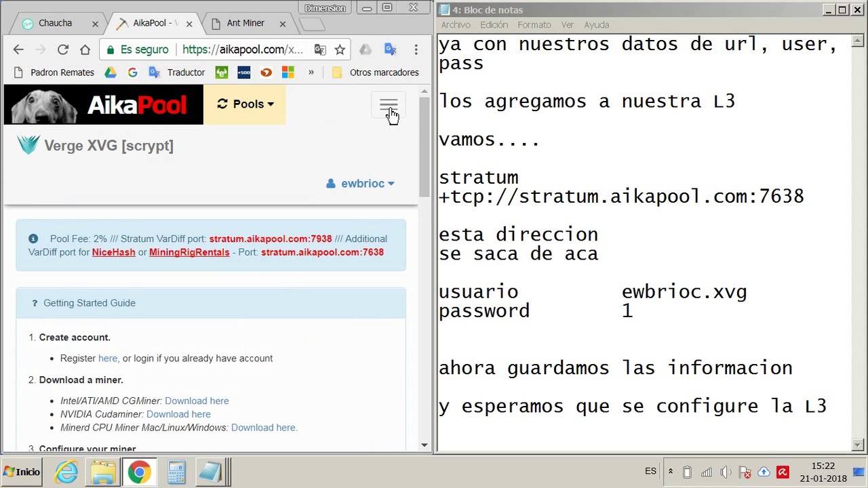
Task: Click site security lock icon
Action: pos(110,49)
